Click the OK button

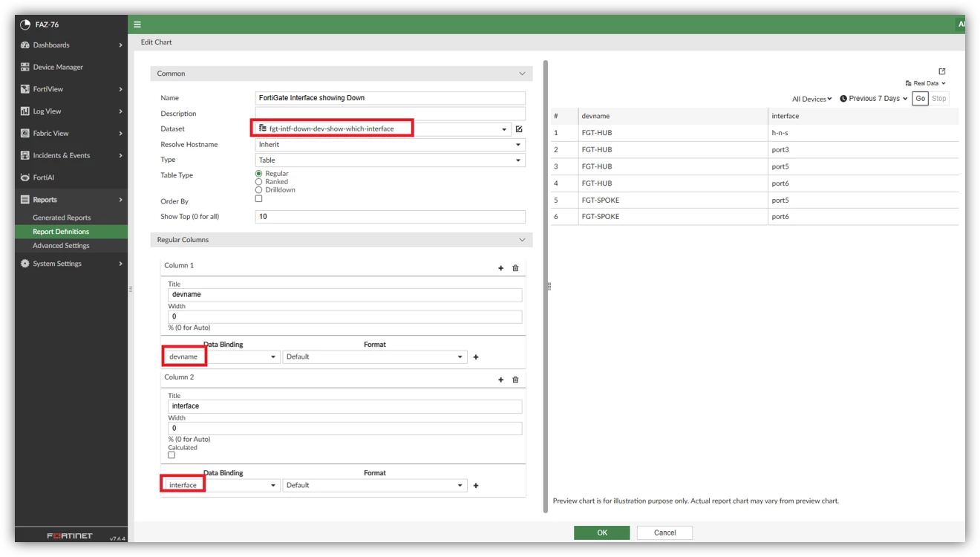pos(601,532)
